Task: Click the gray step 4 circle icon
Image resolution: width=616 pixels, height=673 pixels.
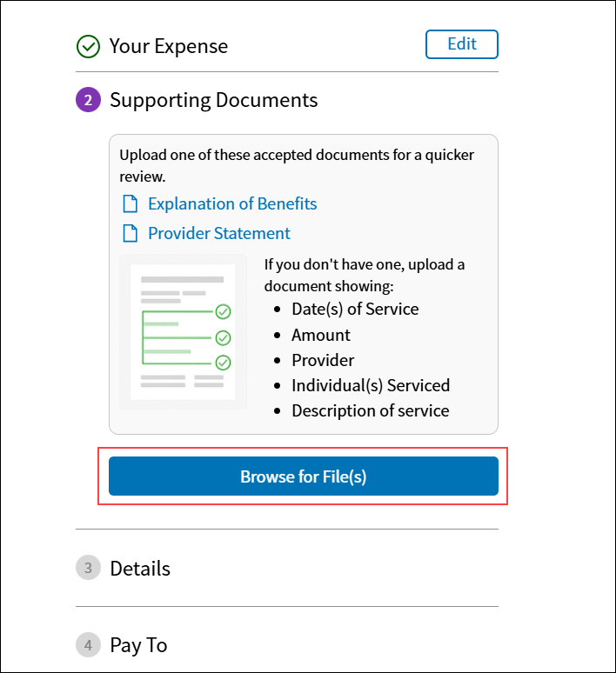Action: point(88,644)
